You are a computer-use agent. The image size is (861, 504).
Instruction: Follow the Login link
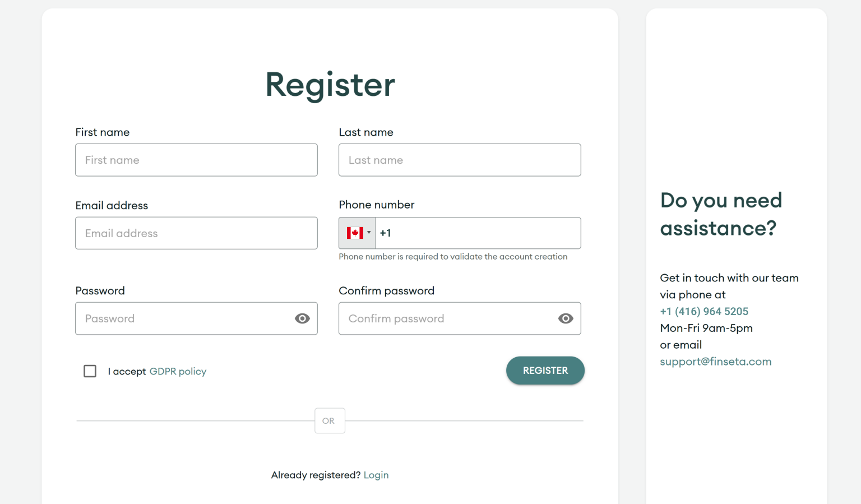point(376,475)
